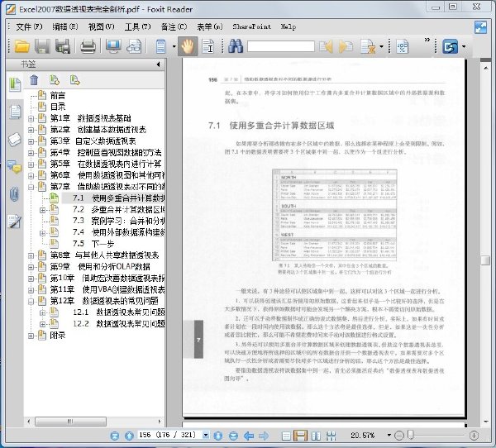Screen dimensions: 496x448
Task: Expand the 第4章 bookmark node
Action: [x=31, y=153]
